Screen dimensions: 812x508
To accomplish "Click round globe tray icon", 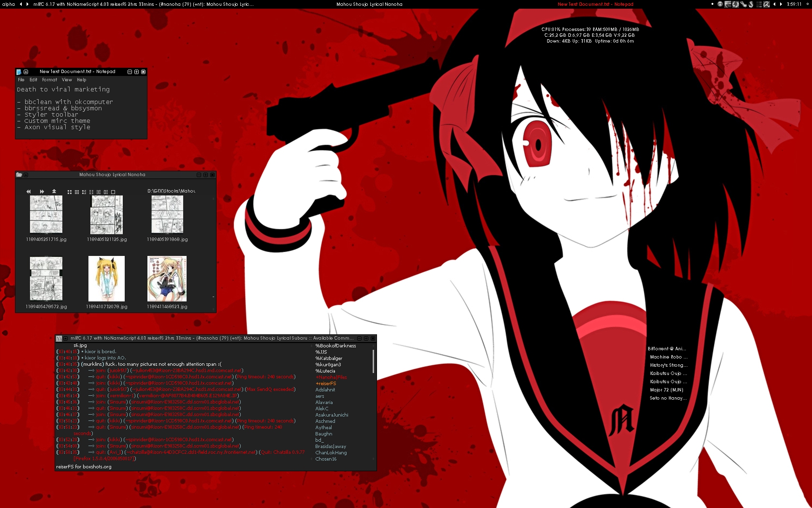I will (x=720, y=4).
